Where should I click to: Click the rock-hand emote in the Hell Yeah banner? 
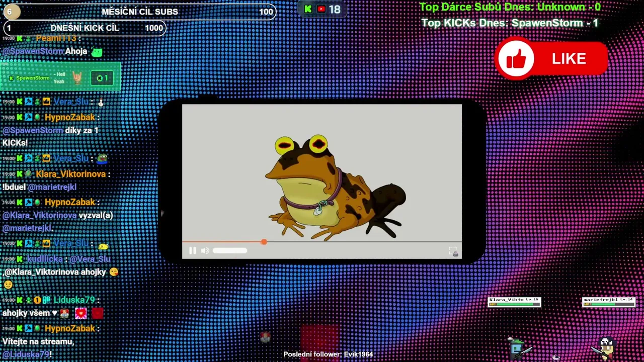(x=77, y=77)
